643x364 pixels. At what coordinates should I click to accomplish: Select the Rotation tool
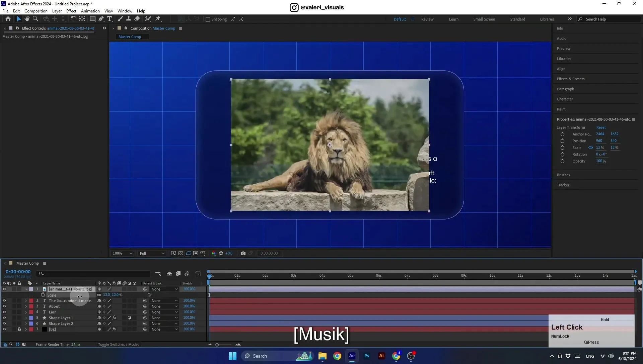tap(73, 19)
